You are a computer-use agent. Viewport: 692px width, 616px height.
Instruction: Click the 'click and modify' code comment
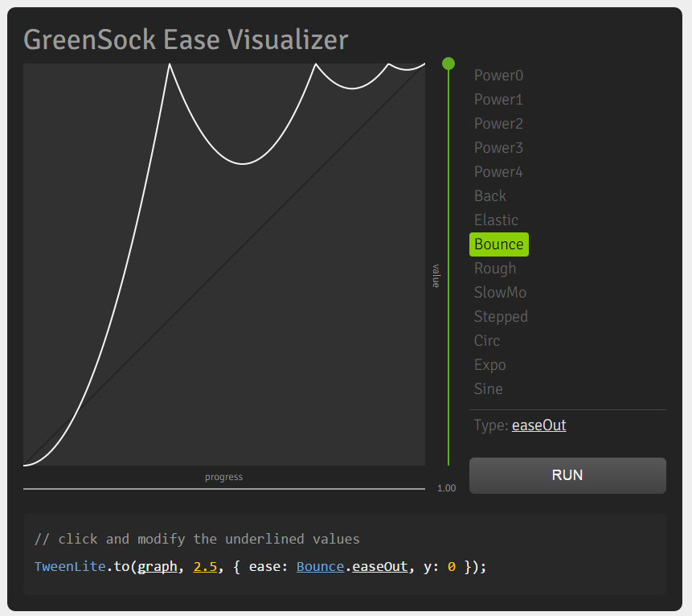197,539
